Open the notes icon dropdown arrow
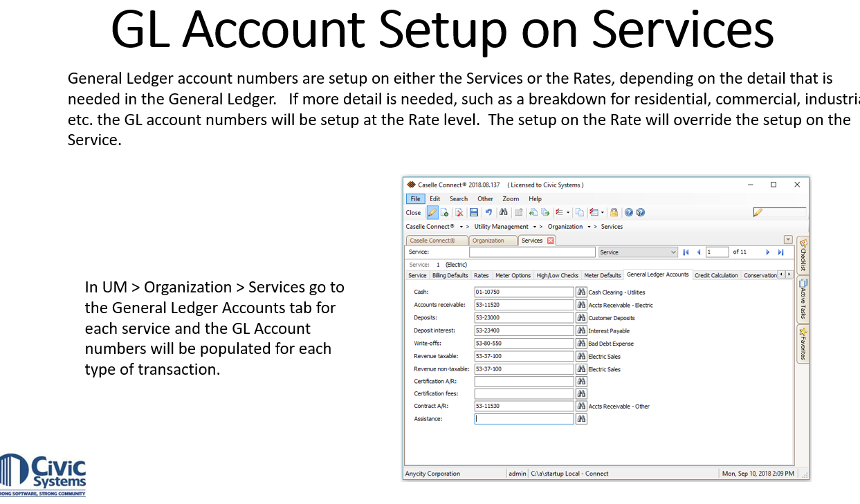860x504 pixels. coord(603,212)
